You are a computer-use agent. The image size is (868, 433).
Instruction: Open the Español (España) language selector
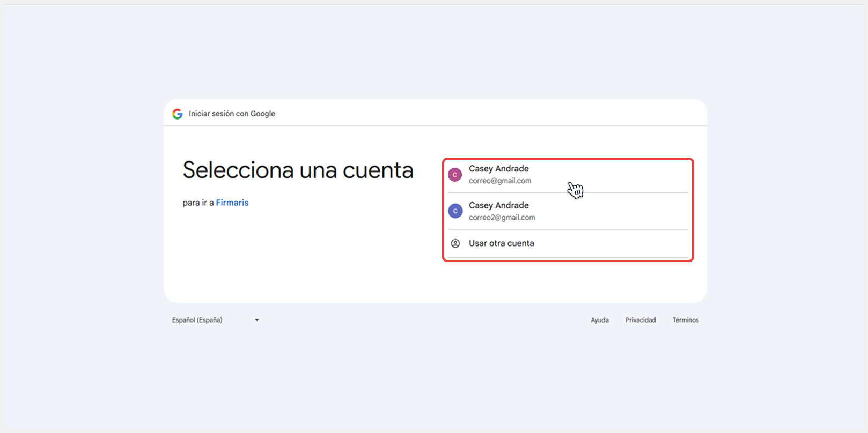tap(197, 320)
